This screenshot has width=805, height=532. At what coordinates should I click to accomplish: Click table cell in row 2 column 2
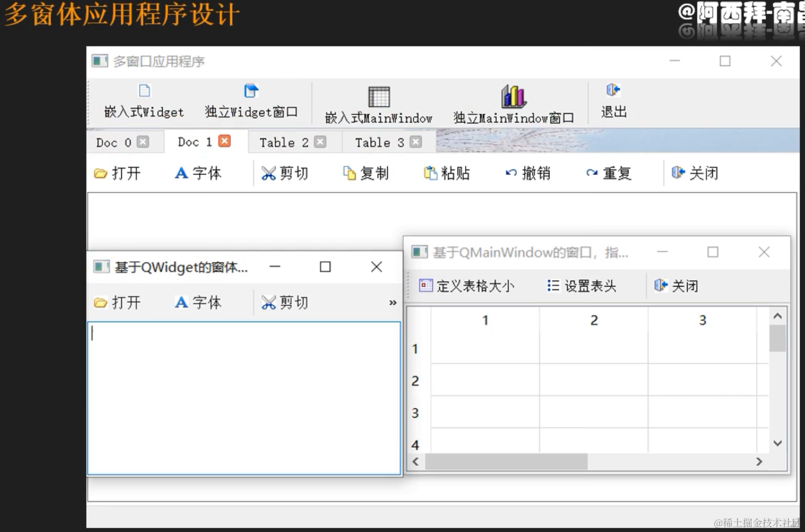click(594, 380)
